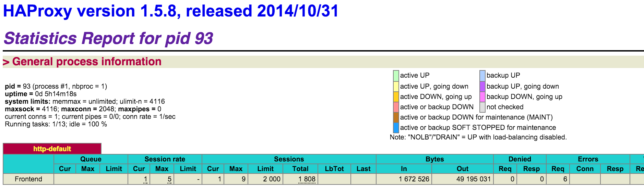This screenshot has width=644, height=191.
Task: Click the HAProxy version 1.5.8 heading link
Action: [171, 11]
